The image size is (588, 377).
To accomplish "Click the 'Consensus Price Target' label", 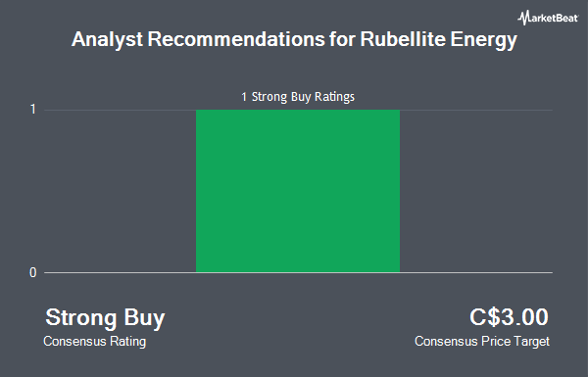I will pyautogui.click(x=482, y=342).
